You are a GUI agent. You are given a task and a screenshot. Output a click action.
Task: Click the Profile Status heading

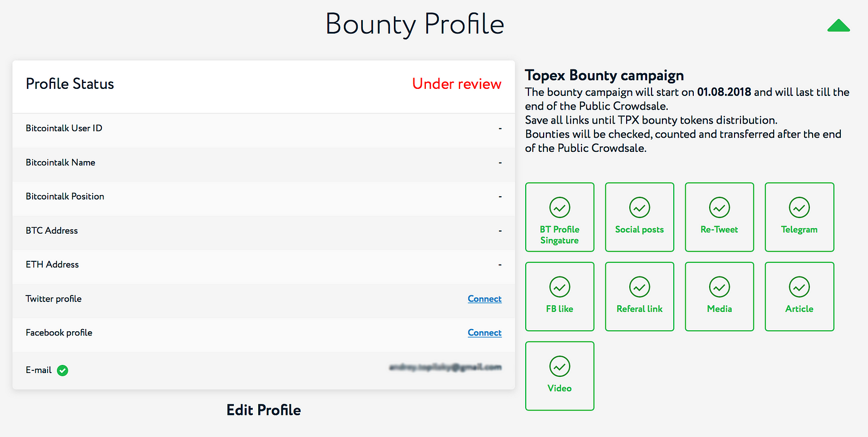(x=70, y=83)
